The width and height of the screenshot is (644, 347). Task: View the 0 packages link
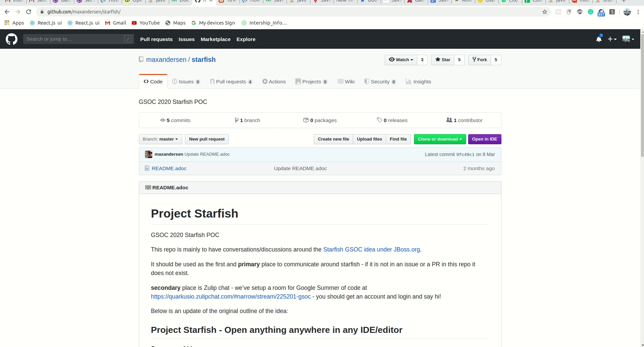pyautogui.click(x=320, y=120)
